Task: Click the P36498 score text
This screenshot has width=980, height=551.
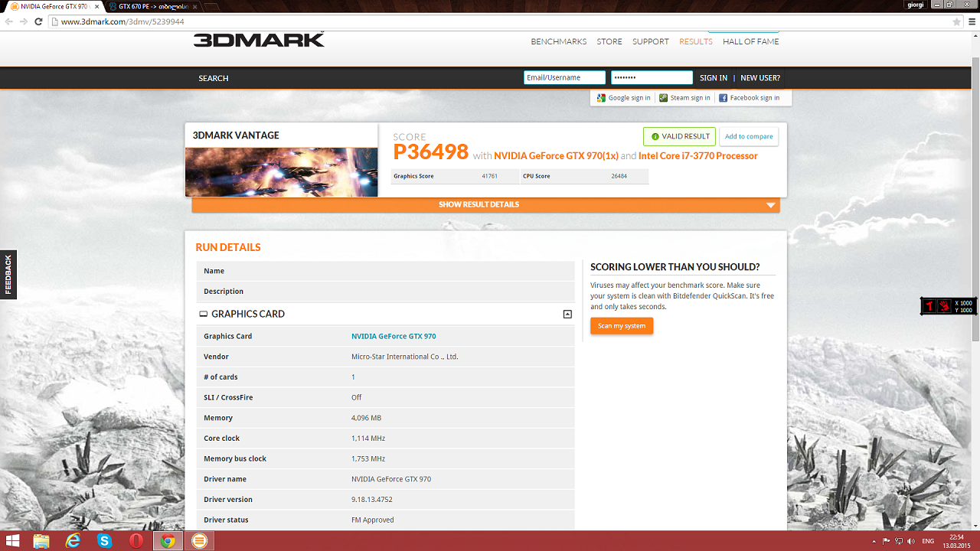Action: pyautogui.click(x=431, y=152)
